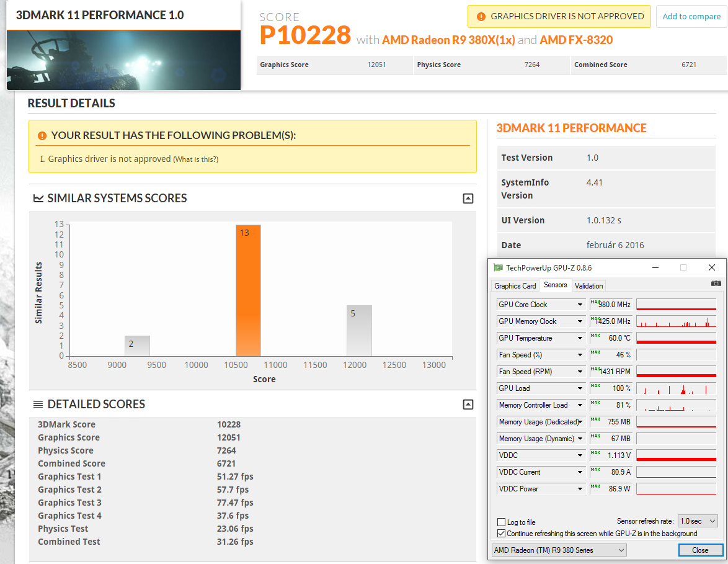The image size is (728, 564).
Task: Open the Memory Usage (Dedicated) dropdown
Action: pyautogui.click(x=580, y=422)
